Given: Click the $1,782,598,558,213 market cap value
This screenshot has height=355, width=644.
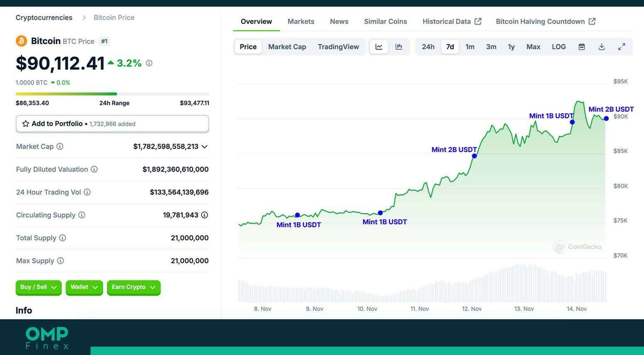Looking at the screenshot, I should click(166, 146).
